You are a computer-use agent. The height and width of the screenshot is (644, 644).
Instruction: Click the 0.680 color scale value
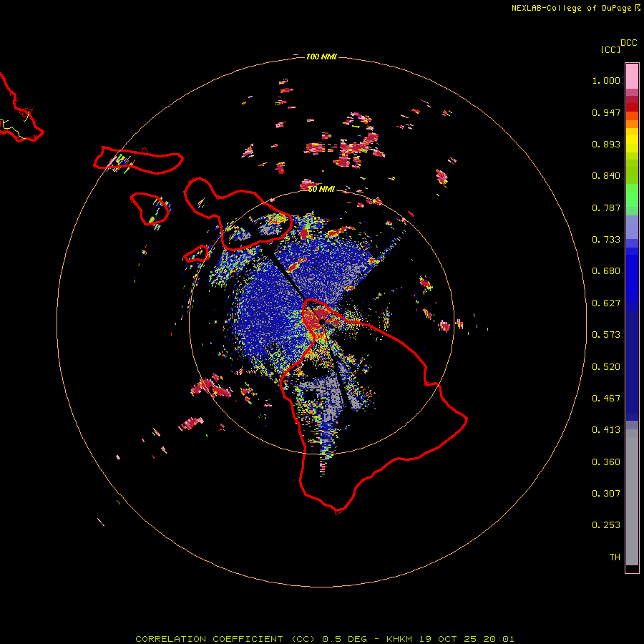pyautogui.click(x=606, y=271)
